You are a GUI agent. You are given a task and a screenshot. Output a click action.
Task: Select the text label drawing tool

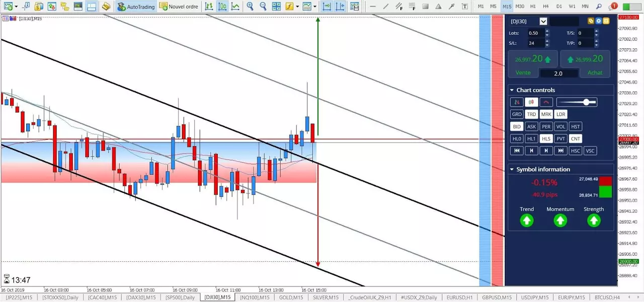(x=464, y=7)
